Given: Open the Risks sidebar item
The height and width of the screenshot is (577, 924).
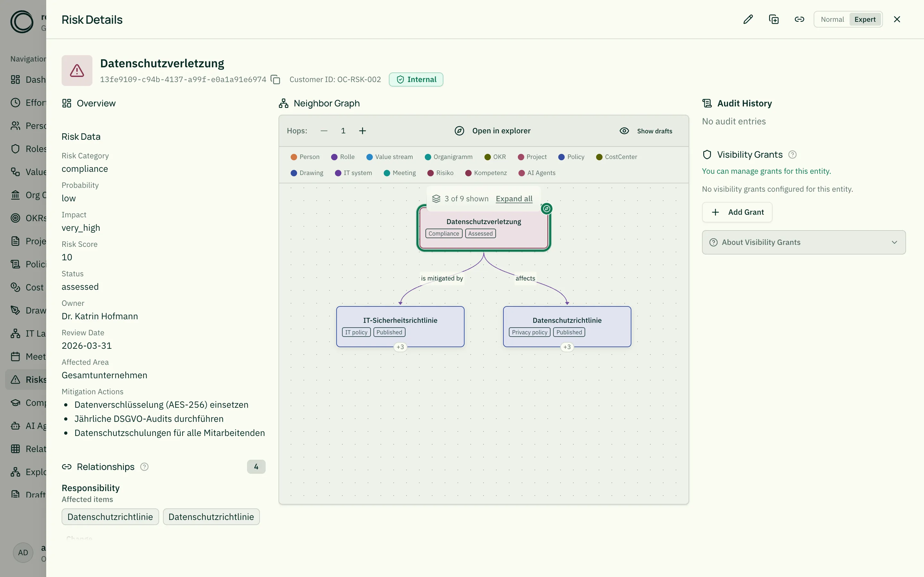Looking at the screenshot, I should (x=26, y=380).
